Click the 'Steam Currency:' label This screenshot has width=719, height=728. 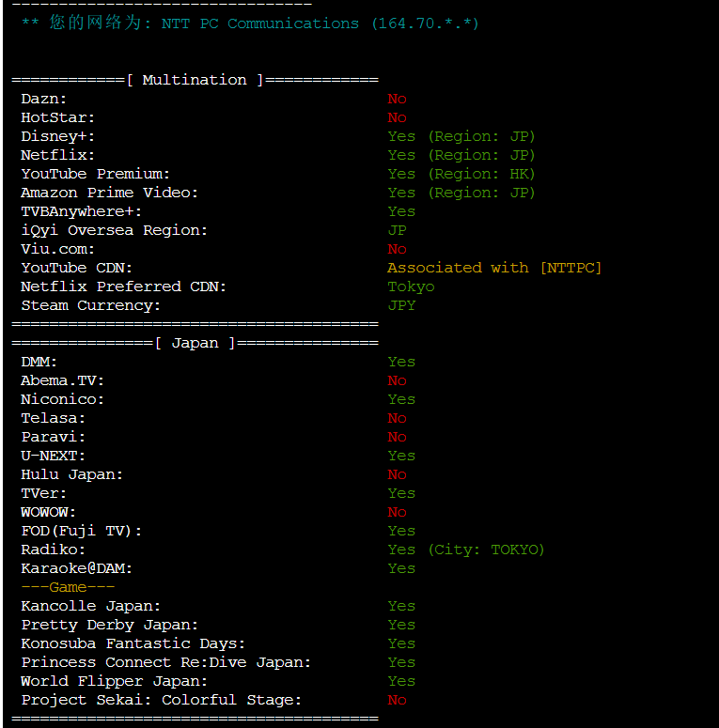pyautogui.click(x=90, y=305)
